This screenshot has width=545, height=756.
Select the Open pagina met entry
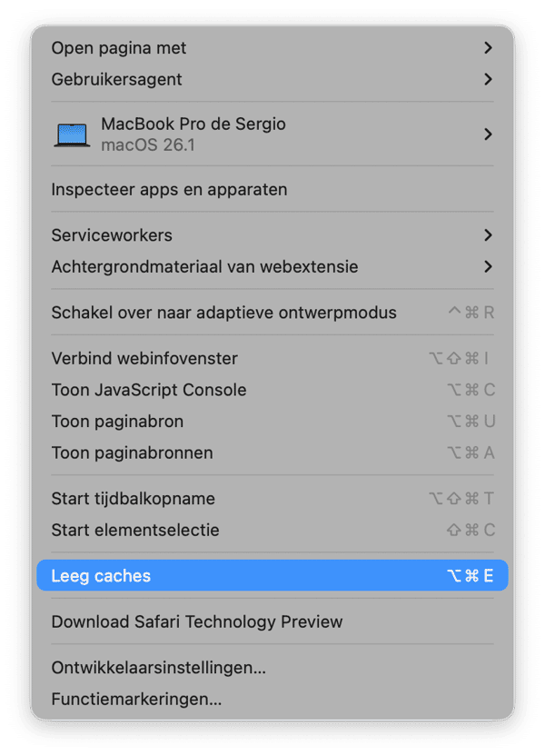tap(119, 48)
